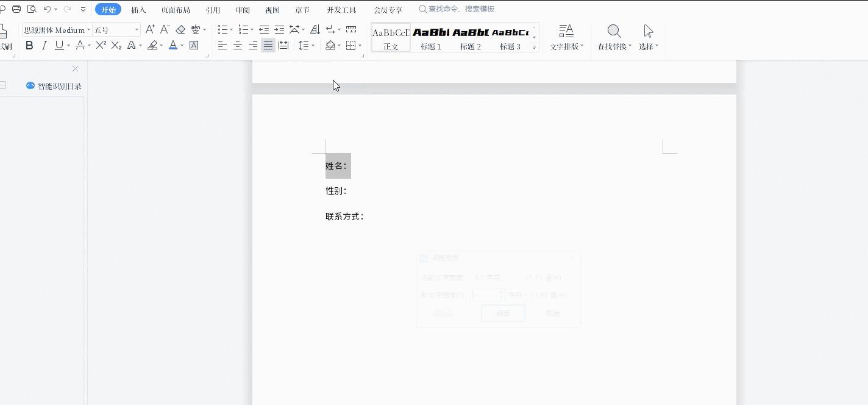Click the Print icon in quick access bar
Screen dimensions: 868x405
click(16, 9)
